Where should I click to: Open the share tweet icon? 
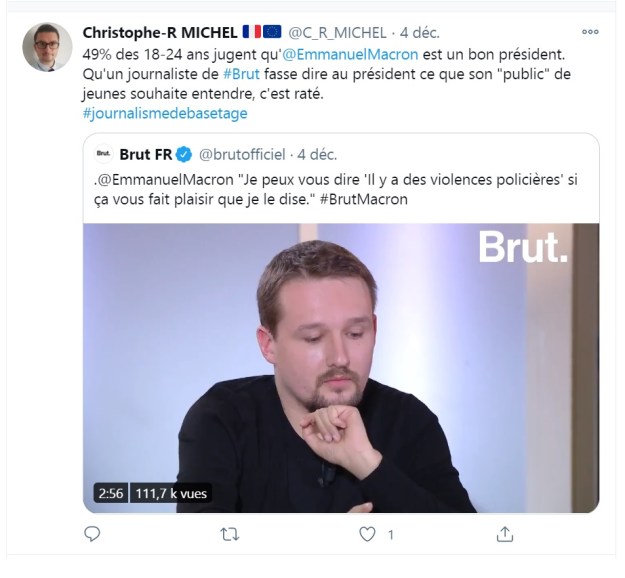point(505,534)
